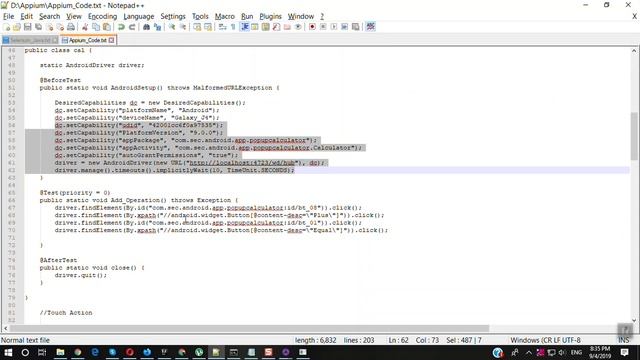
Task: Redo the edit via toolbar arrow
Action: tap(132, 27)
